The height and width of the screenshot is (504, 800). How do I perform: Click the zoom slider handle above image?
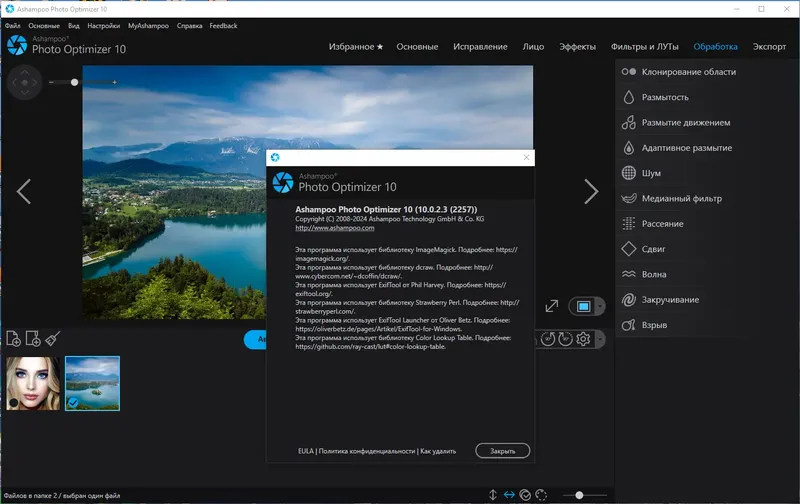click(x=74, y=82)
